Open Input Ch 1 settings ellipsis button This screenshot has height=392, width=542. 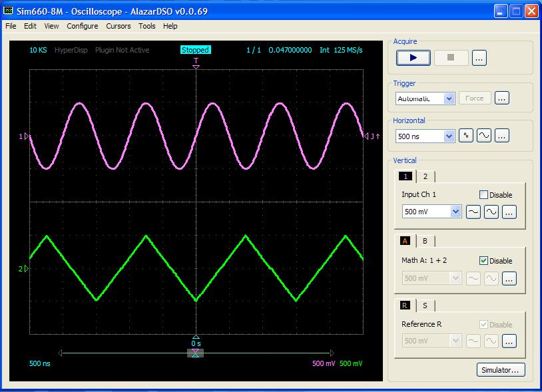509,212
